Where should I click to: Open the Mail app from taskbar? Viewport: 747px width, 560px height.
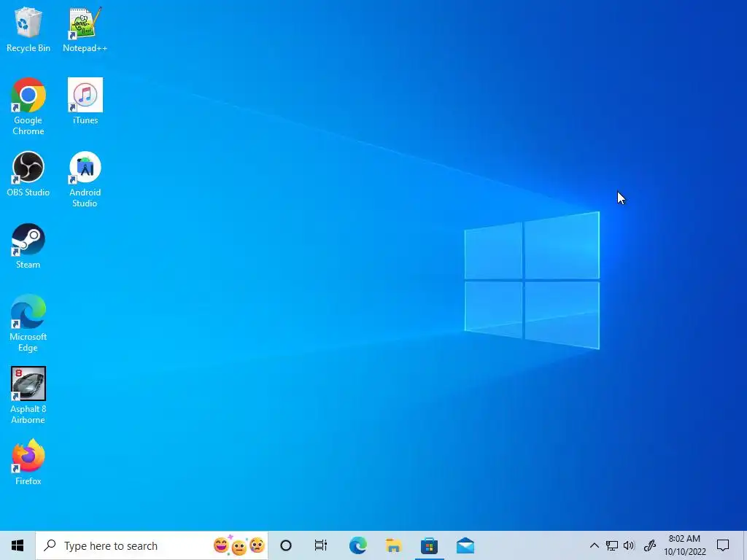pos(465,545)
